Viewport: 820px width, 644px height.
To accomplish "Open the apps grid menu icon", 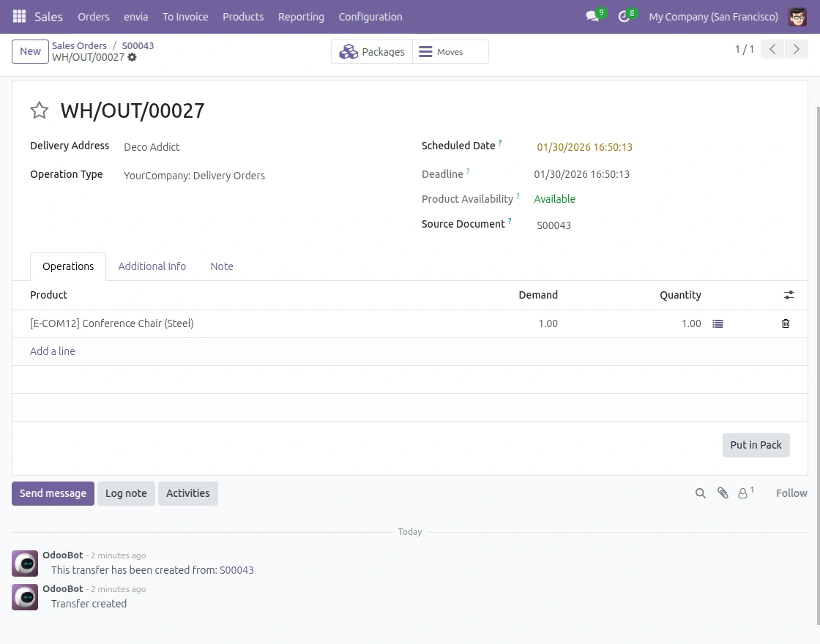I will point(19,17).
